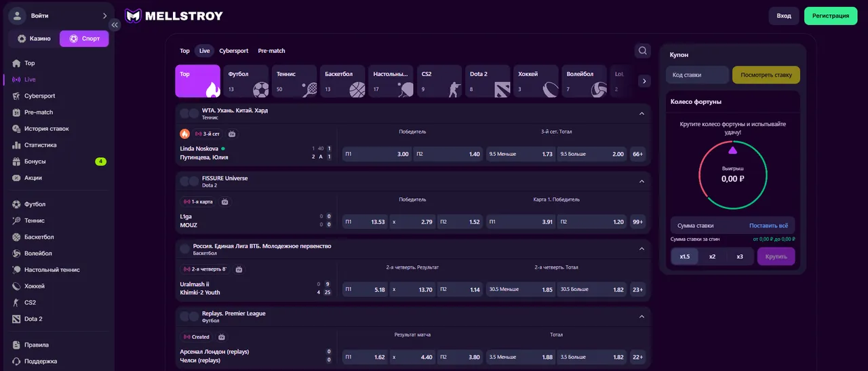Screen dimensions: 868x371
Task: Open live stream icon for Linda Noskova match
Action: (x=232, y=134)
